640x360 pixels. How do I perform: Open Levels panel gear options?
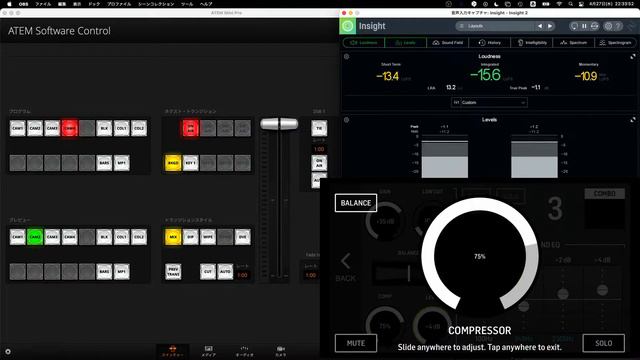coord(347,120)
